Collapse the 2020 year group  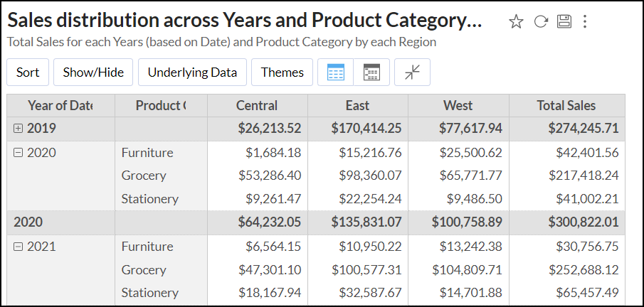[x=18, y=152]
